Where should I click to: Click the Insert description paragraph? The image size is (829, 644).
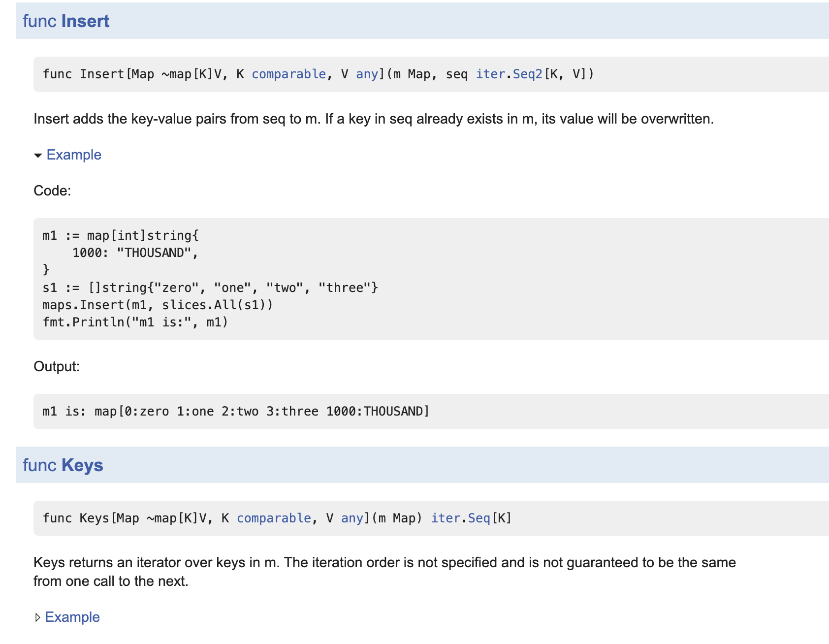click(x=373, y=119)
